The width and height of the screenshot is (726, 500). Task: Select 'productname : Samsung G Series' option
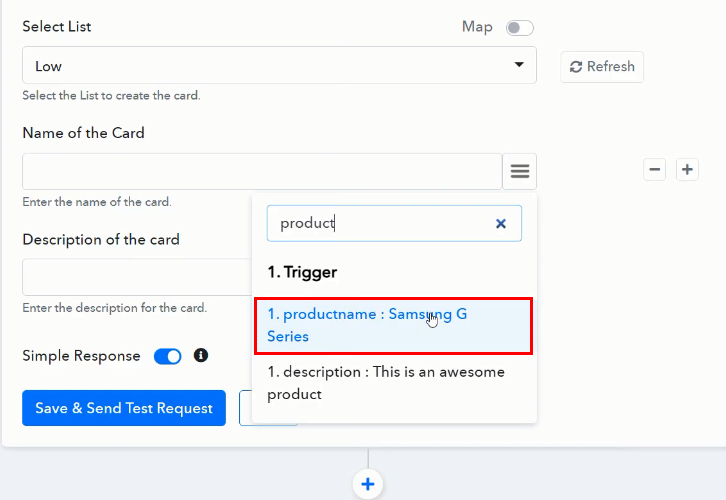coord(393,325)
